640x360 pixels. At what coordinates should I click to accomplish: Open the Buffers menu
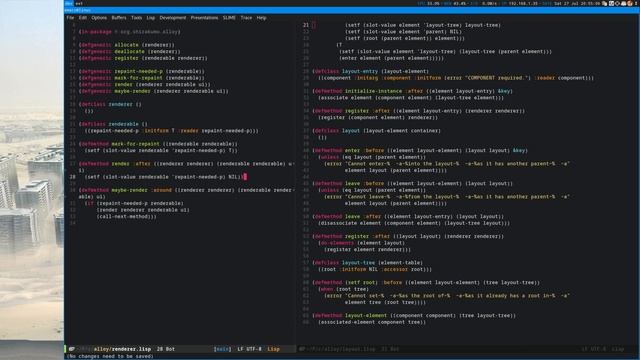coord(119,18)
